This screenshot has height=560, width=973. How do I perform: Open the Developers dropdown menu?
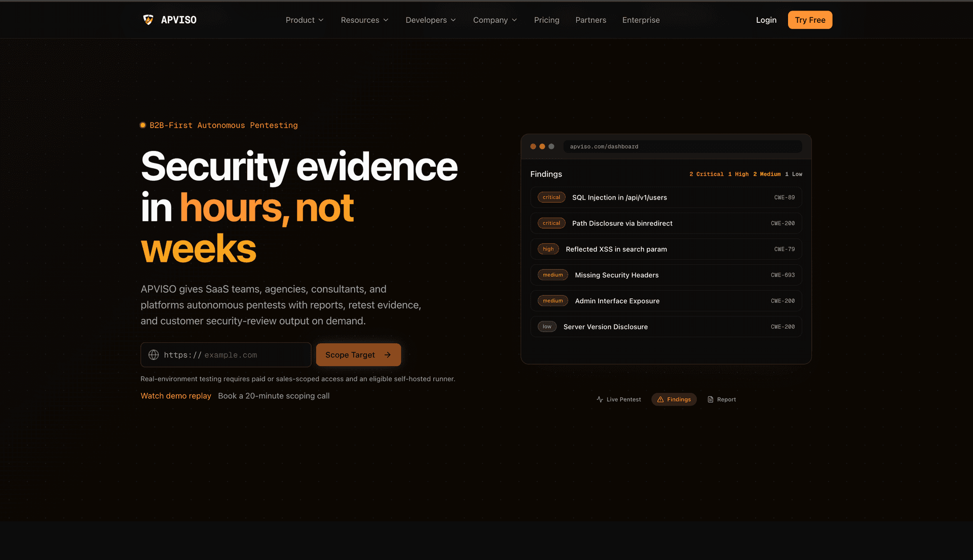(x=431, y=20)
